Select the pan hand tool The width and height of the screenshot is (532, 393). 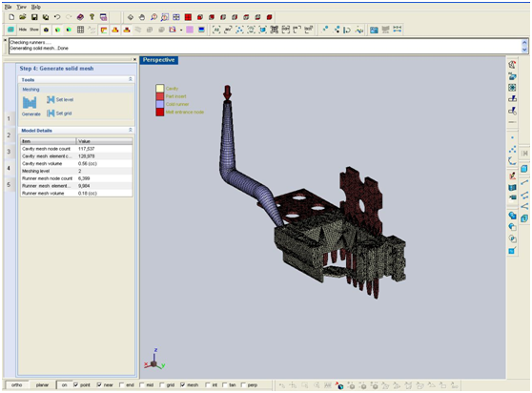pos(142,17)
